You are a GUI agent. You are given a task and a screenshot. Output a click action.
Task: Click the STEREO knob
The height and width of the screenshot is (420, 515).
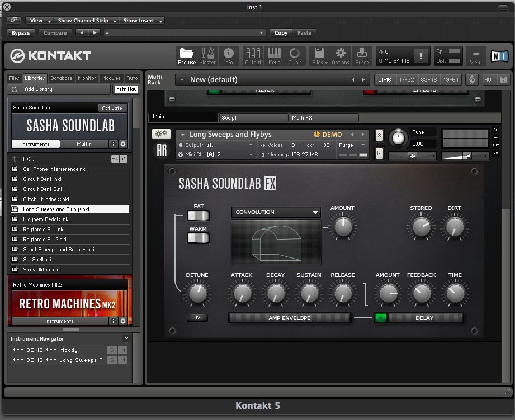420,227
